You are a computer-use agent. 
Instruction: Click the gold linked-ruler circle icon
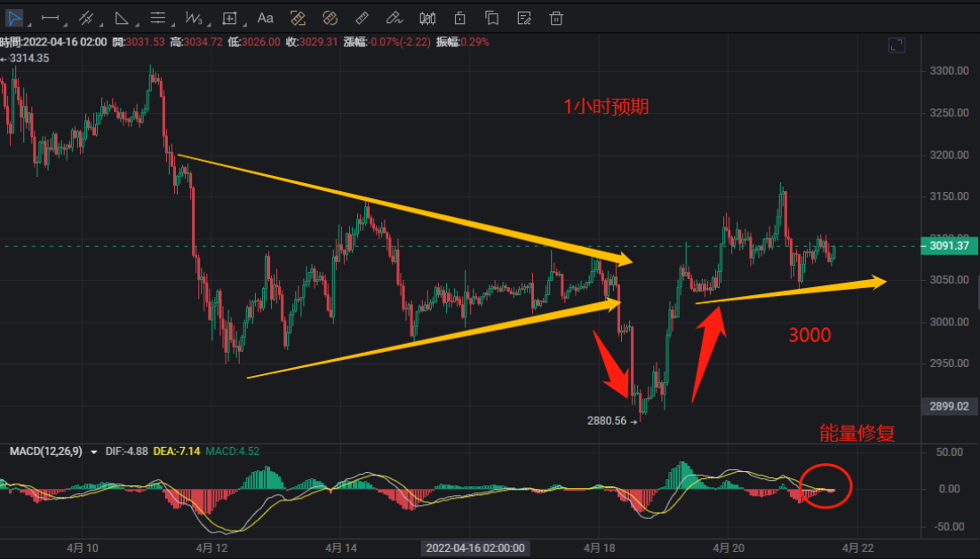(330, 18)
